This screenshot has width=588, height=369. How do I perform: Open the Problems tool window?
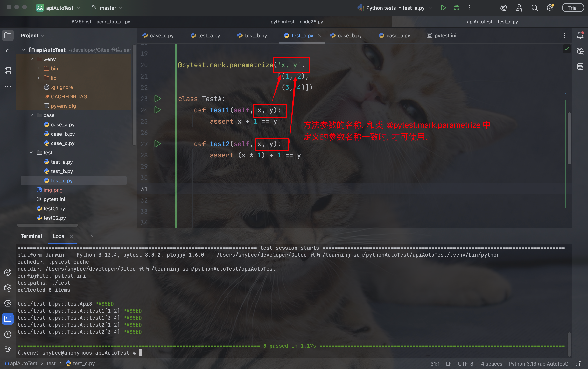pyautogui.click(x=8, y=334)
